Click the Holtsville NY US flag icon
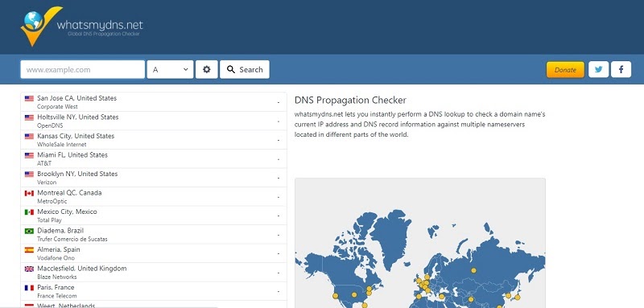 coord(29,117)
